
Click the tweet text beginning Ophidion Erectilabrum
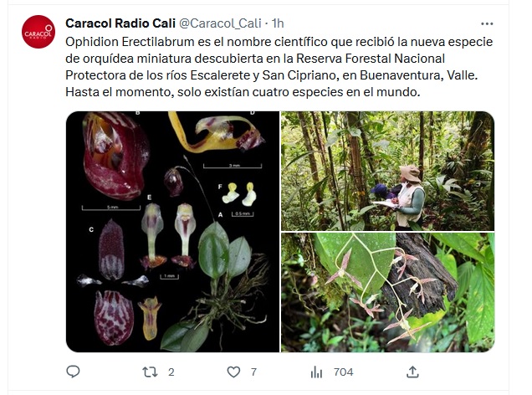click(x=279, y=67)
